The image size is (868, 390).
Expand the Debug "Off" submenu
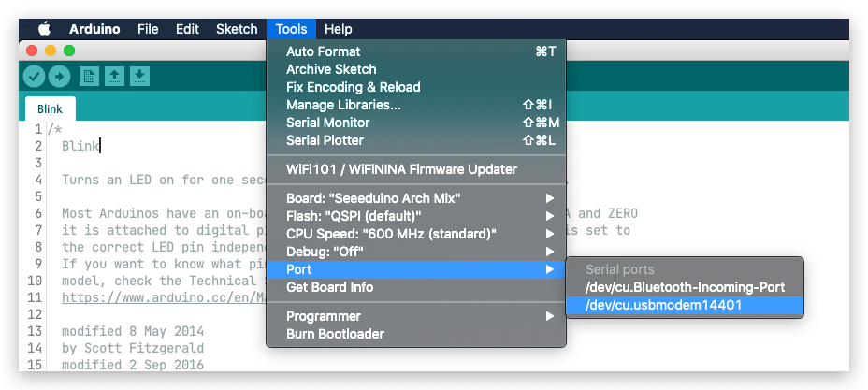pyautogui.click(x=416, y=252)
